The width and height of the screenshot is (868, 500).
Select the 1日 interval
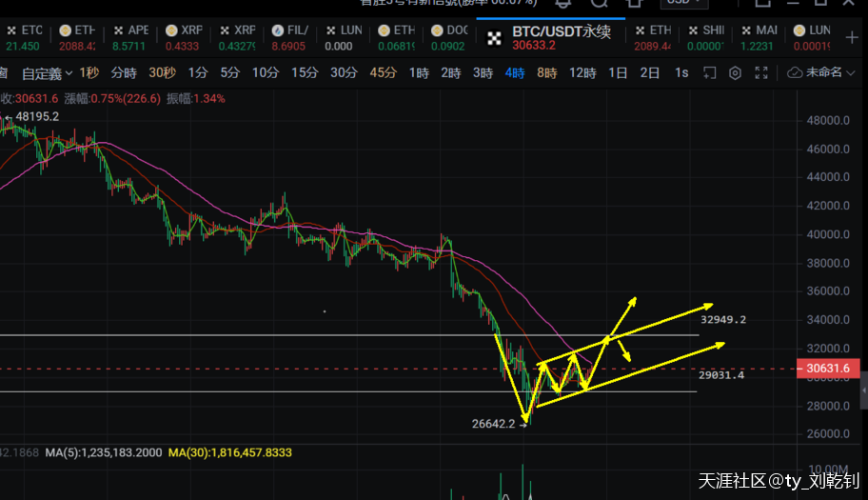(x=618, y=72)
